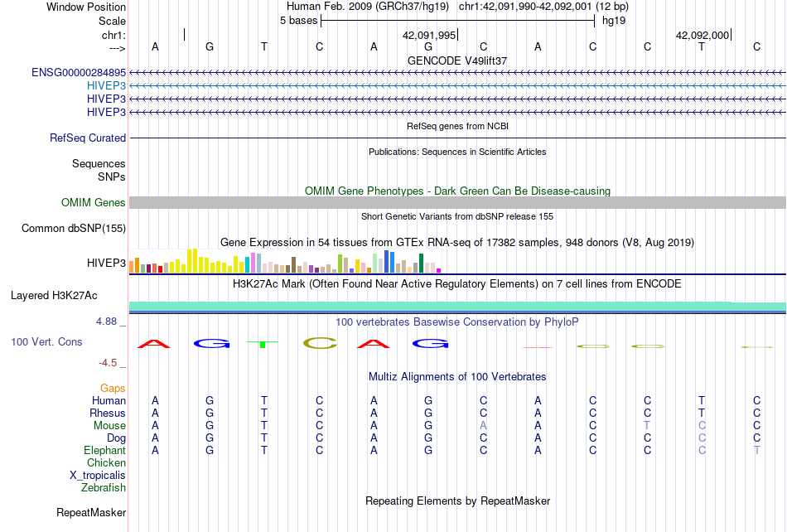Click the GTEx HIVEP3 expression bar chart
Viewport: 787px width, 532px height.
(285, 262)
